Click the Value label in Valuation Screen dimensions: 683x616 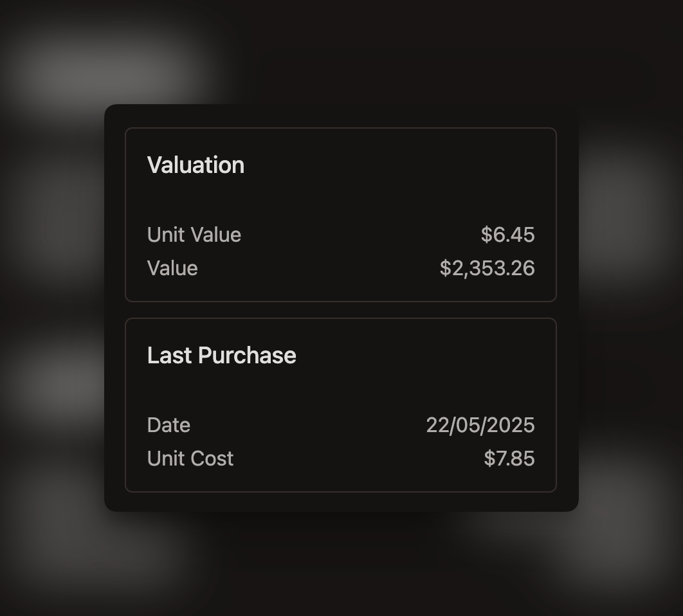[x=172, y=268]
